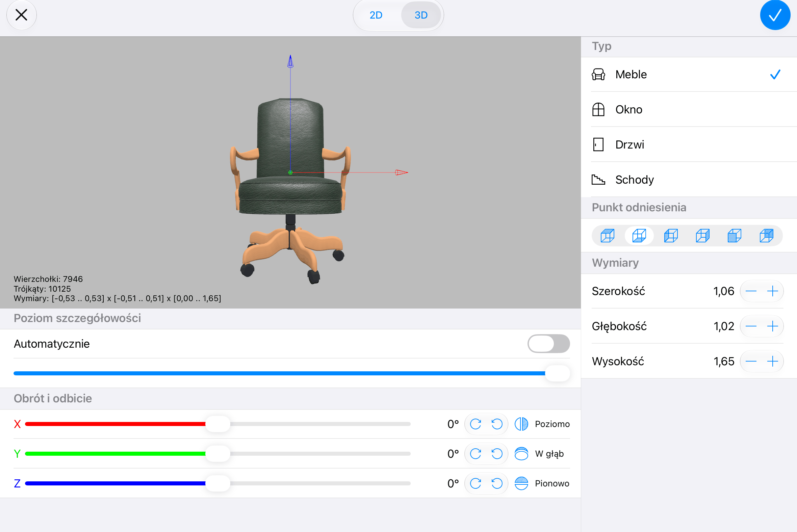Confirm with the blue checkmark button

coord(775,15)
